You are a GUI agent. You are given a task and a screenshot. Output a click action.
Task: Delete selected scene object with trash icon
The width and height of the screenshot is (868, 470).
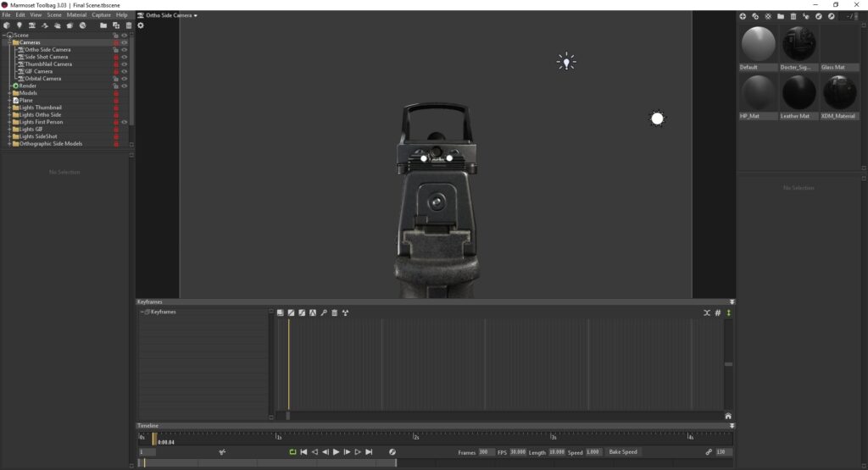[129, 25]
